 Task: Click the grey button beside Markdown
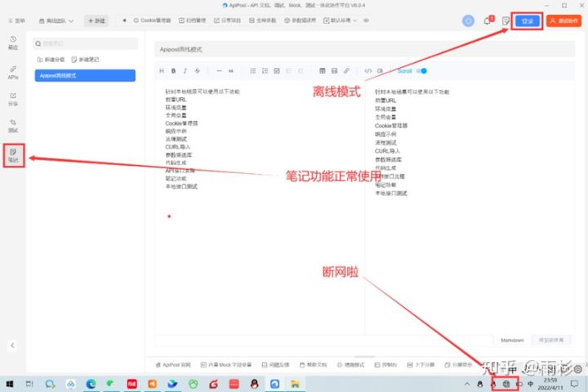click(x=551, y=340)
